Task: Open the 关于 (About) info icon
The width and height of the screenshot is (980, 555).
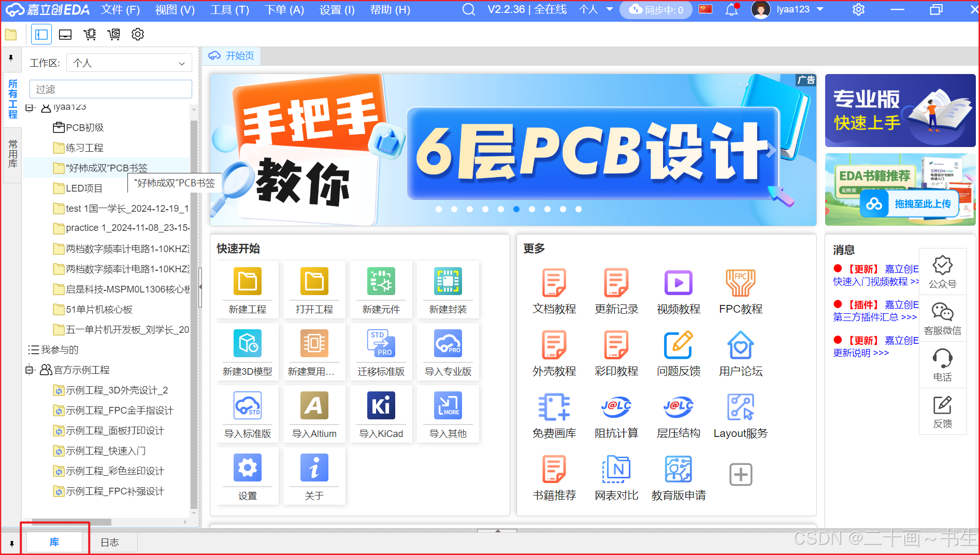Action: point(314,468)
